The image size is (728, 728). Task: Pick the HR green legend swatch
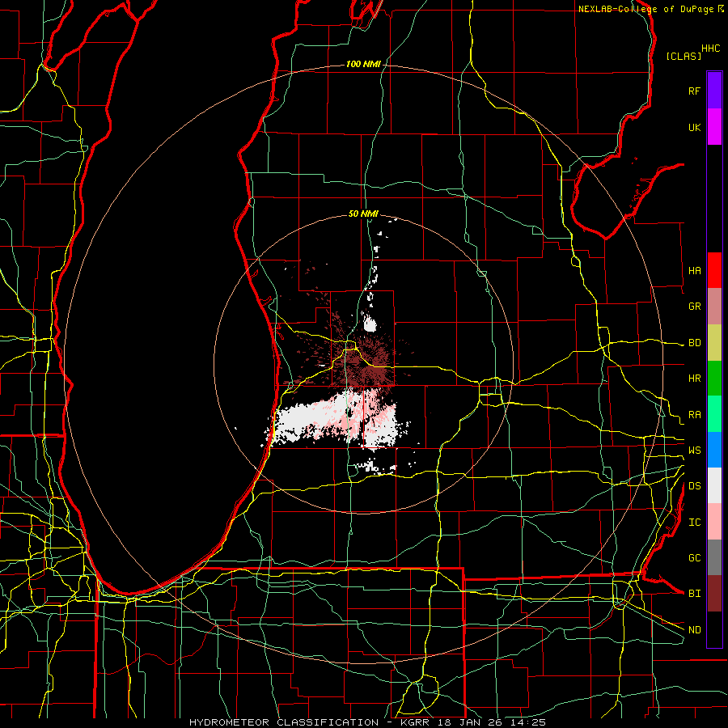(x=714, y=379)
